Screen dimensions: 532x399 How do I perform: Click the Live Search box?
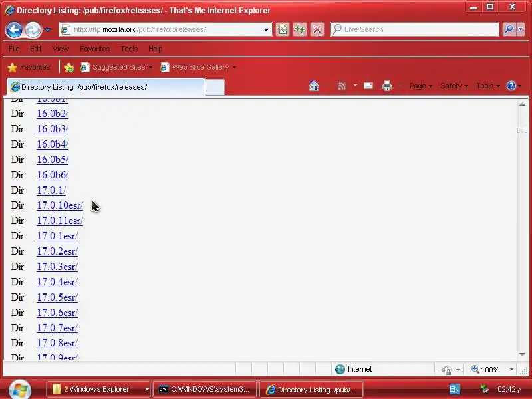point(414,29)
